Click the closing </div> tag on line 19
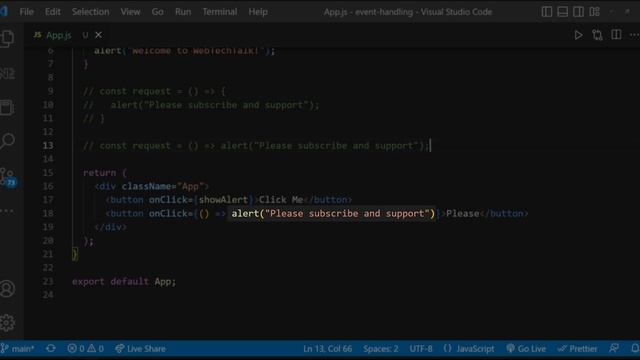 click(110, 227)
